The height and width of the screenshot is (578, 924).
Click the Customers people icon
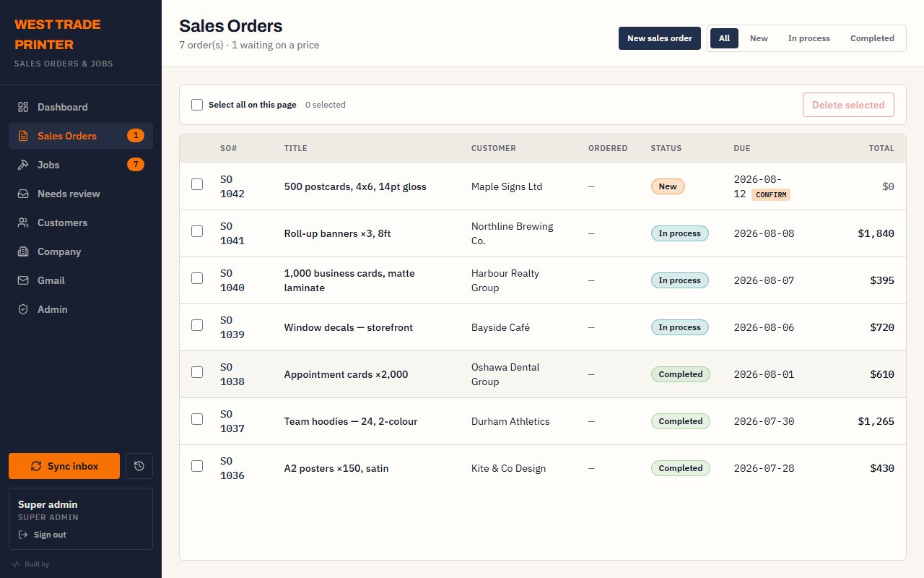(x=23, y=223)
